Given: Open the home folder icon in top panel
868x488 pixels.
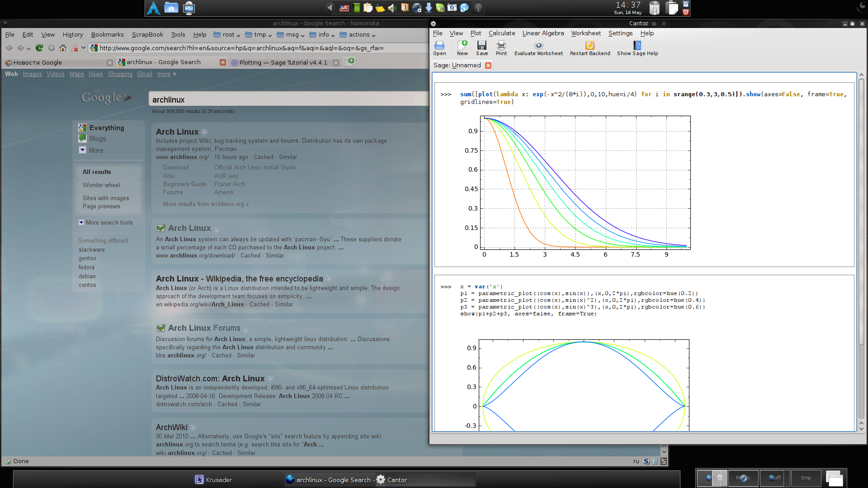Looking at the screenshot, I should coord(171,8).
